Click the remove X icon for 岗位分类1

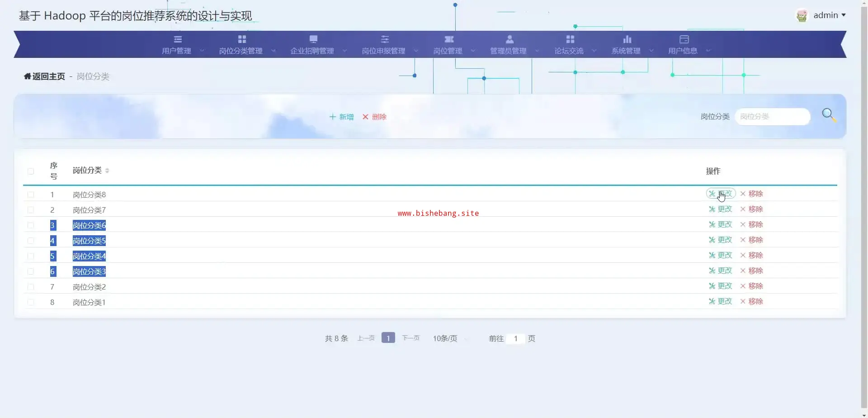[x=743, y=301]
